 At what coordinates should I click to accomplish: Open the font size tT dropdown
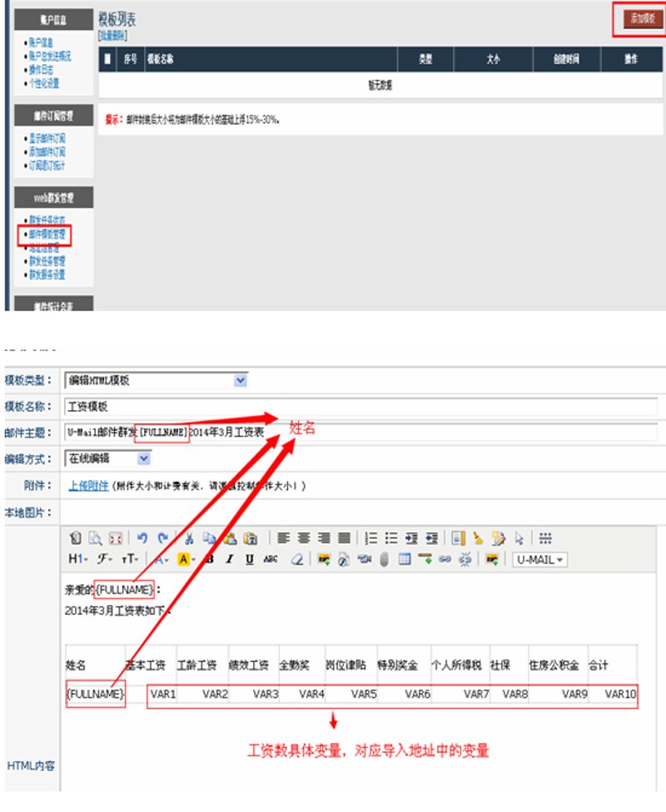pyautogui.click(x=130, y=559)
